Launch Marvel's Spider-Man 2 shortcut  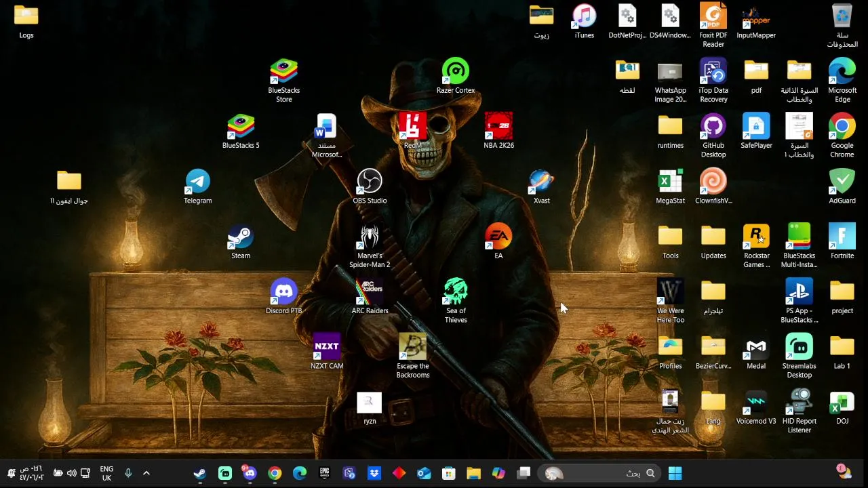point(370,246)
